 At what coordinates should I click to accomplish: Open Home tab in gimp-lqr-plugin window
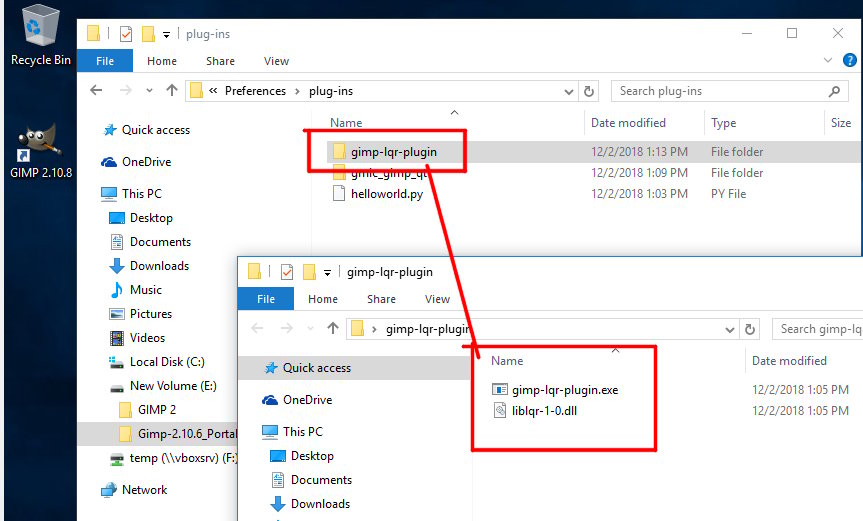click(323, 299)
